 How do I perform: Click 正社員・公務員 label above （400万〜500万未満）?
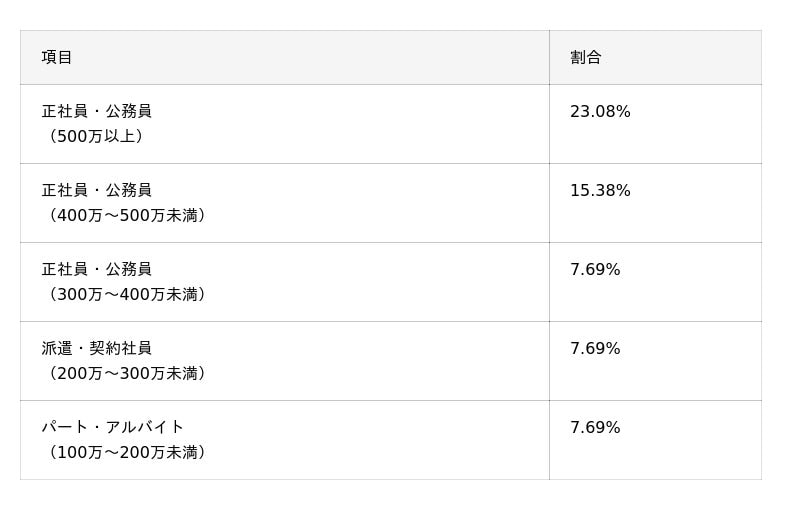pos(97,190)
